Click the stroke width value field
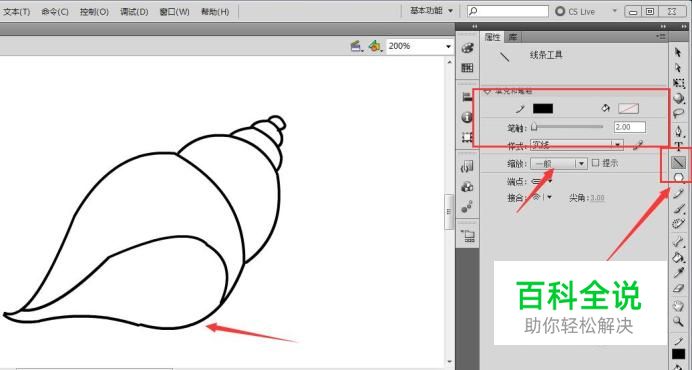Image resolution: width=692 pixels, height=370 pixels. (630, 127)
